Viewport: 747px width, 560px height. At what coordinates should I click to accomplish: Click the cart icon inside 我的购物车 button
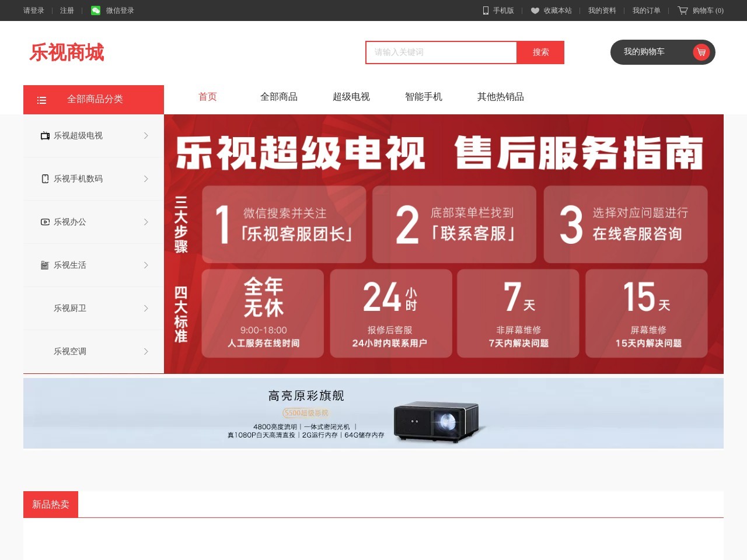click(x=701, y=52)
